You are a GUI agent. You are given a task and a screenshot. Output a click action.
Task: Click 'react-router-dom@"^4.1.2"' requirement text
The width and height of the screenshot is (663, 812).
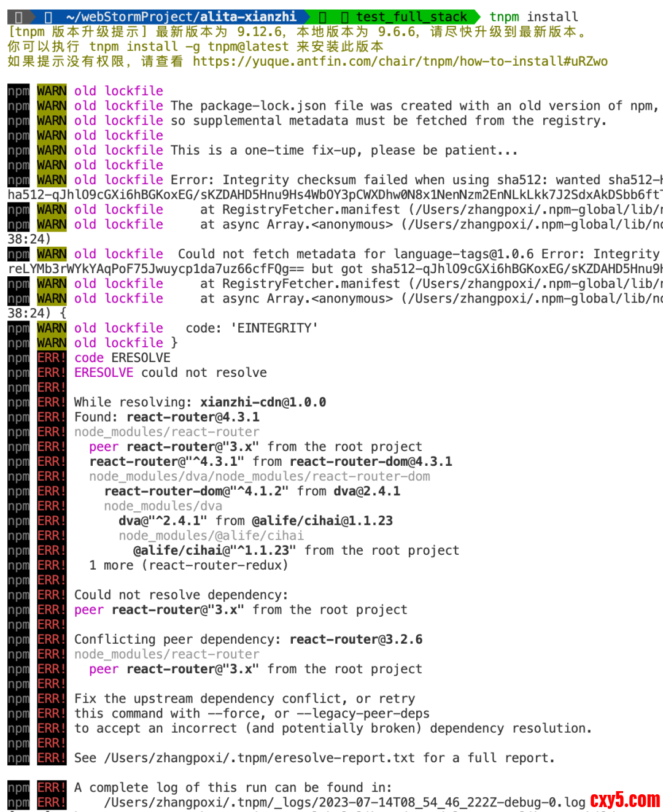(196, 491)
